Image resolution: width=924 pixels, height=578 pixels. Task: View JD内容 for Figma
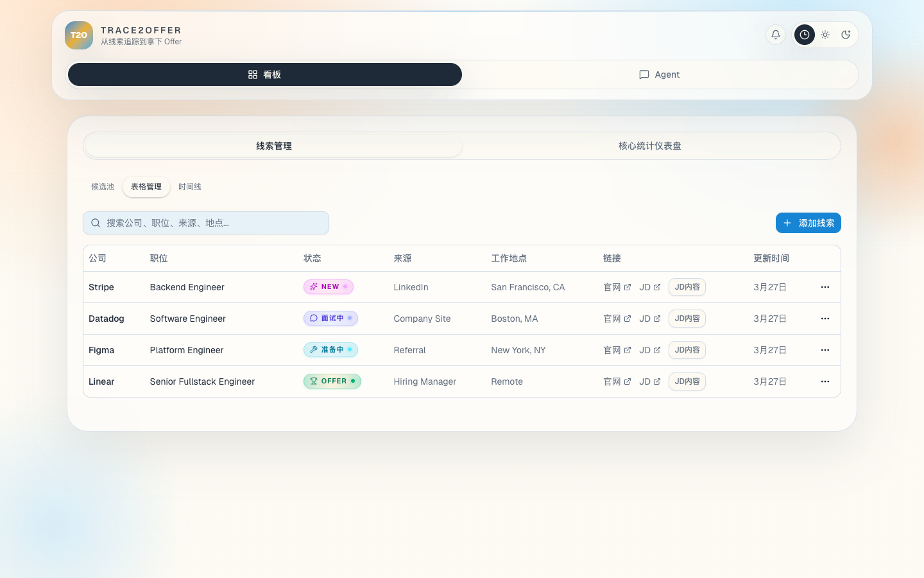tap(687, 350)
